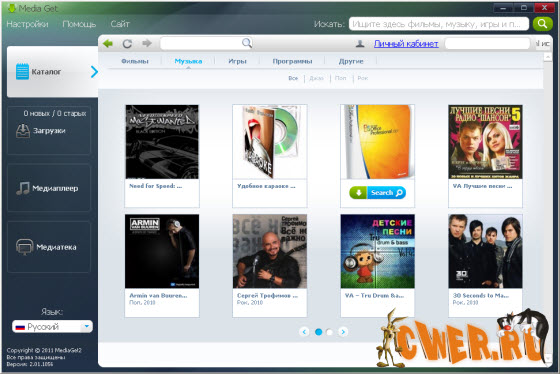Open the Радио Шансон 5 cover

pyautogui.click(x=485, y=142)
